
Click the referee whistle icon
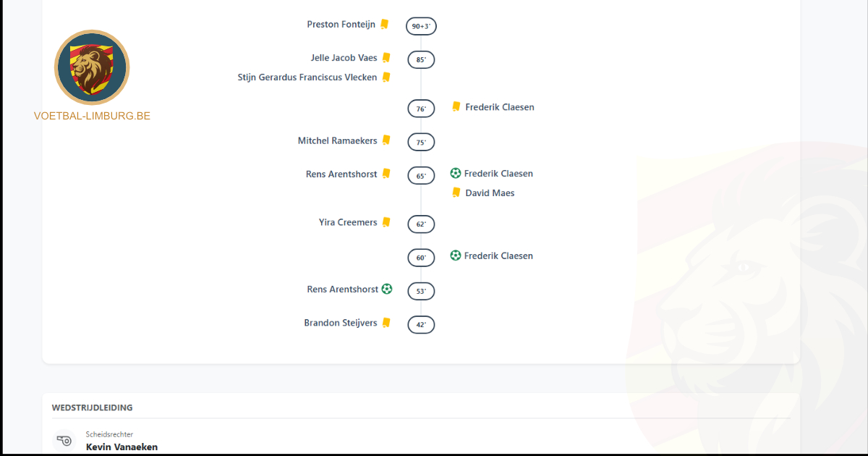click(64, 440)
